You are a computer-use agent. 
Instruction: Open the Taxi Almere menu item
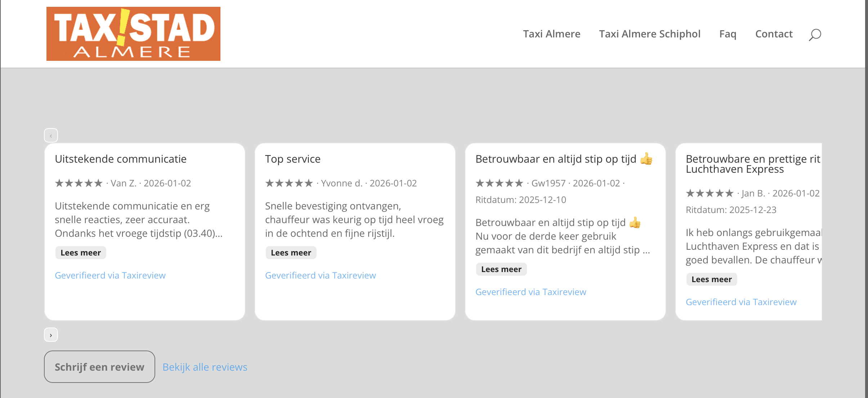click(551, 34)
